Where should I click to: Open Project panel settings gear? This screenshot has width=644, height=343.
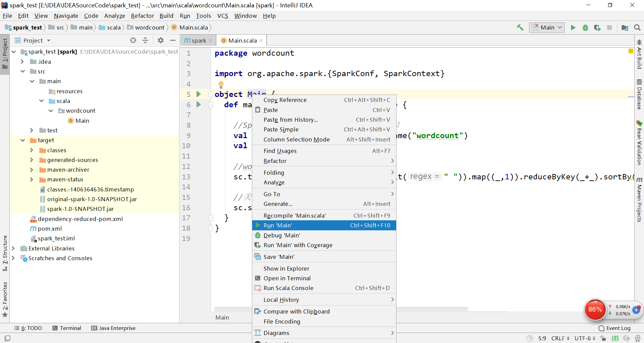pyautogui.click(x=161, y=40)
